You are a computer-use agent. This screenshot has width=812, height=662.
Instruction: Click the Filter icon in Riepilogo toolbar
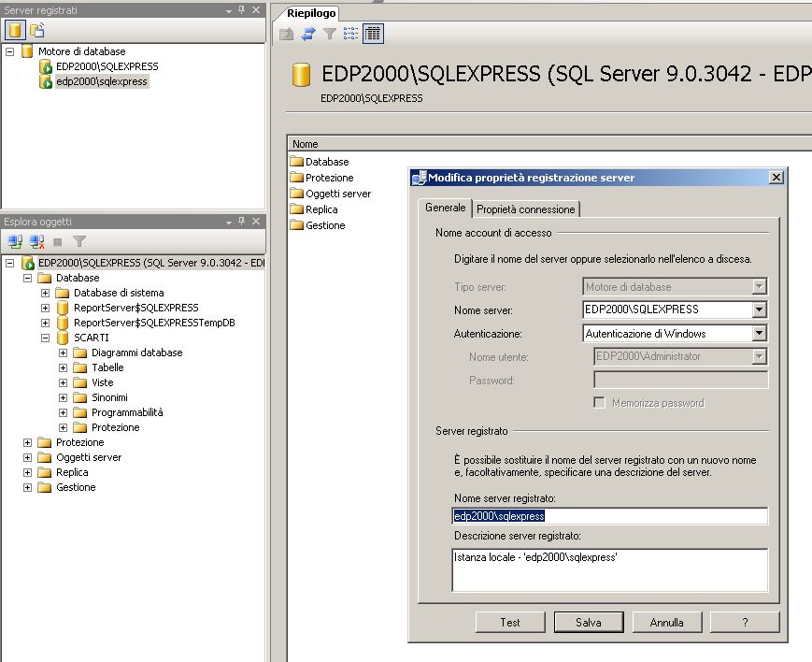[329, 35]
